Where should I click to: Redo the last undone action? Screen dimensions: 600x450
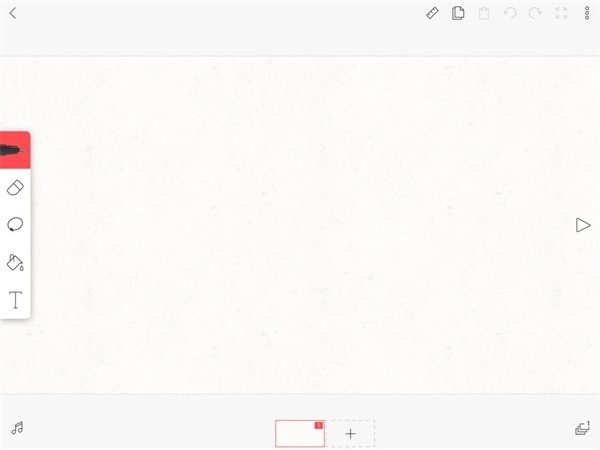pos(535,14)
